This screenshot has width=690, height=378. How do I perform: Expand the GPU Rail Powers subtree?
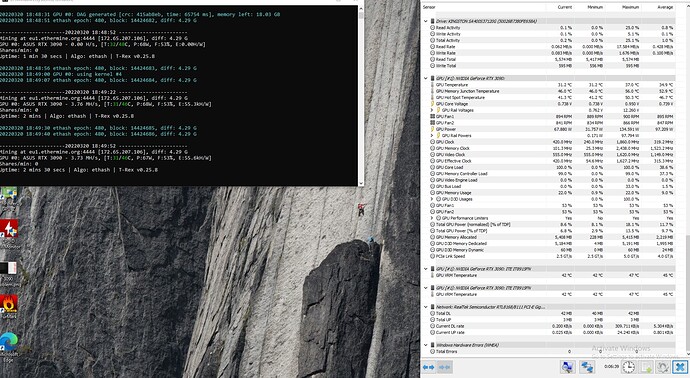pyautogui.click(x=432, y=136)
